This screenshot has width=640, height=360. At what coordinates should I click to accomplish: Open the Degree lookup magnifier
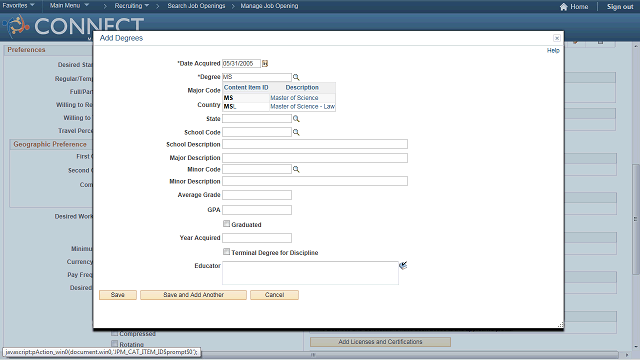coord(296,77)
